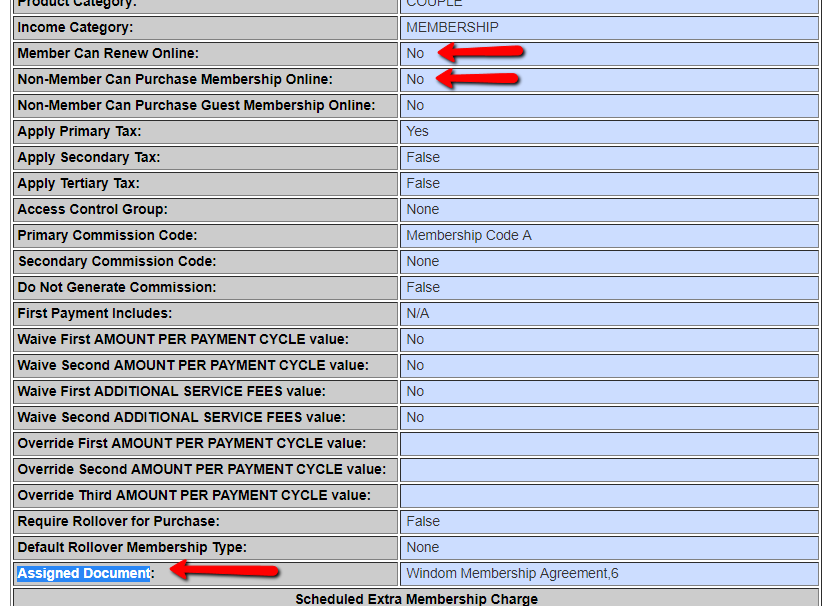Click the 'Secondary Commission Code' label
Viewport: 832px width, 606px height.
[116, 261]
